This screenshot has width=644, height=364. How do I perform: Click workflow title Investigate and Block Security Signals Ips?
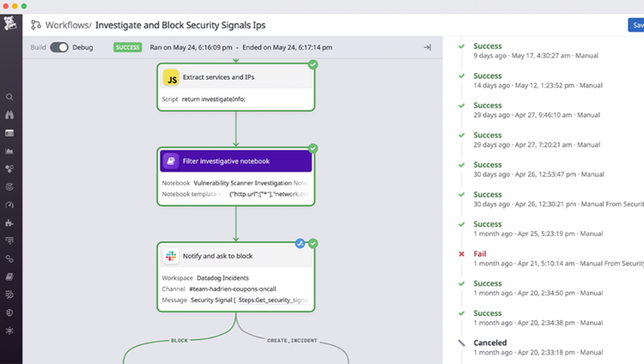coord(180,25)
